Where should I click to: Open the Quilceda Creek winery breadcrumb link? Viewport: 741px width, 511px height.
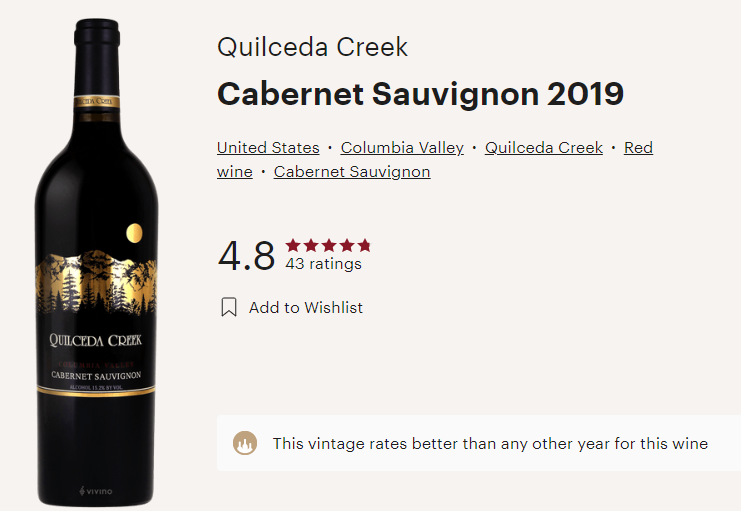[x=544, y=147]
